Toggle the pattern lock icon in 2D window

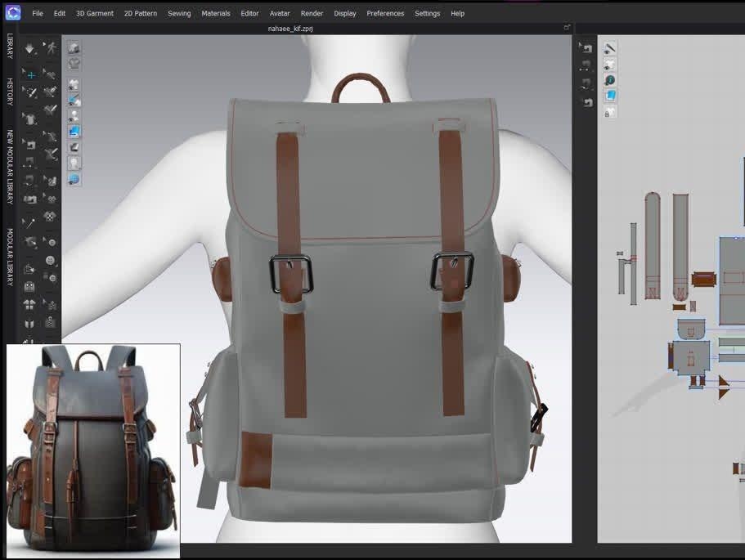pos(608,112)
